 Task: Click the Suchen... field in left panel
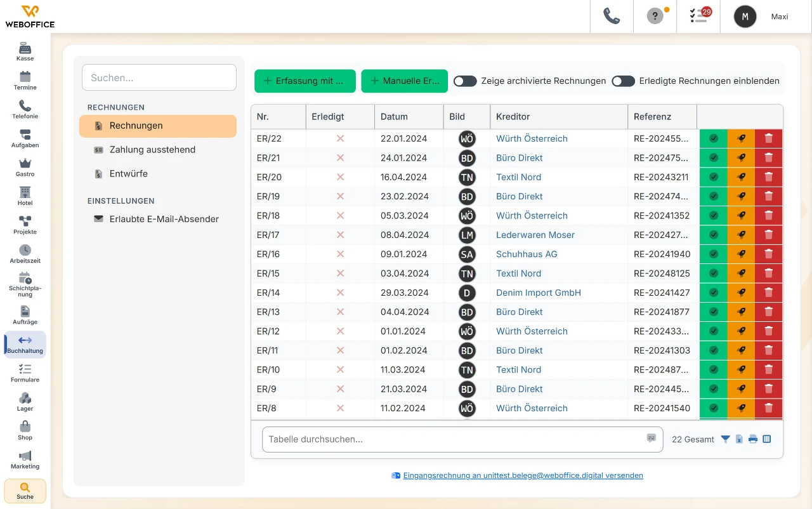click(x=159, y=77)
